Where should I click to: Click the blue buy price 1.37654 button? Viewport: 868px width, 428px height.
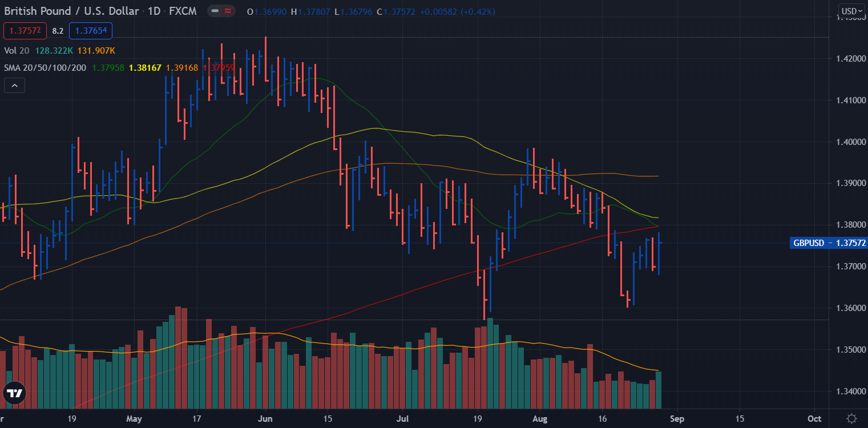[x=91, y=31]
